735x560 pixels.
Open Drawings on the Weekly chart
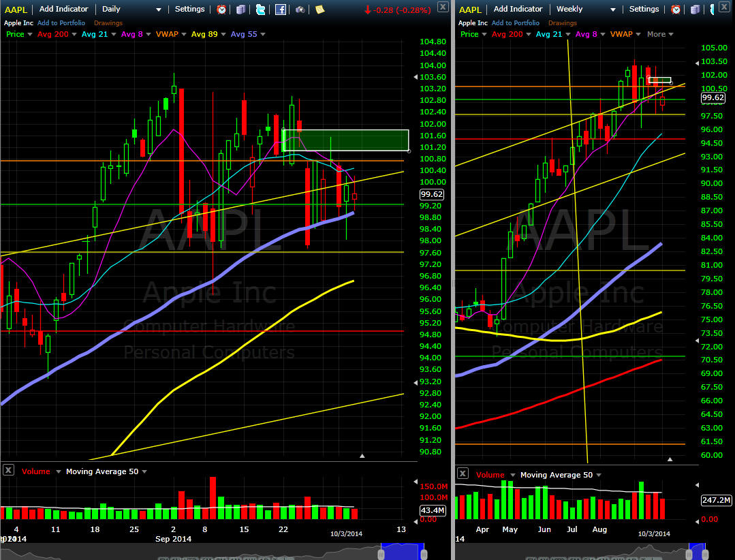[x=563, y=23]
